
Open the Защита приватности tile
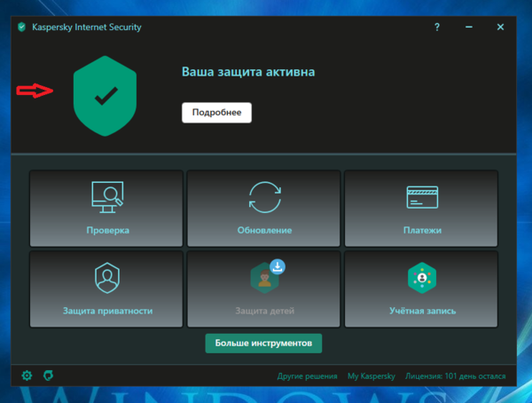106,289
